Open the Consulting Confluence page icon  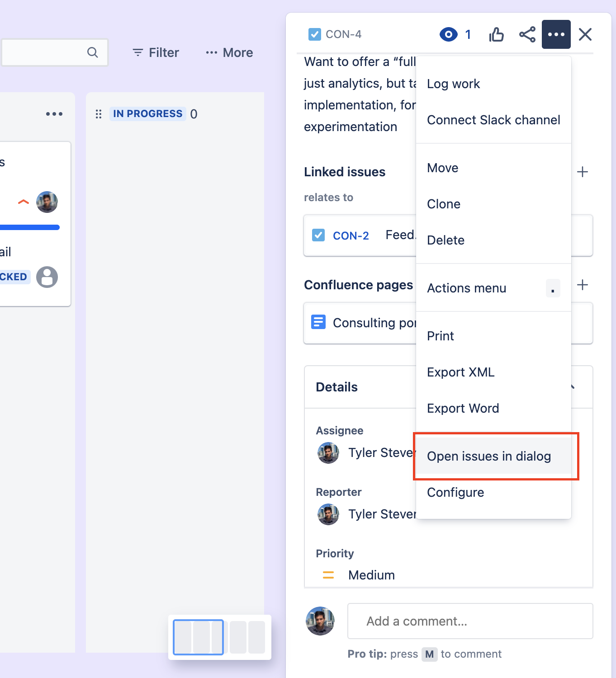(318, 322)
